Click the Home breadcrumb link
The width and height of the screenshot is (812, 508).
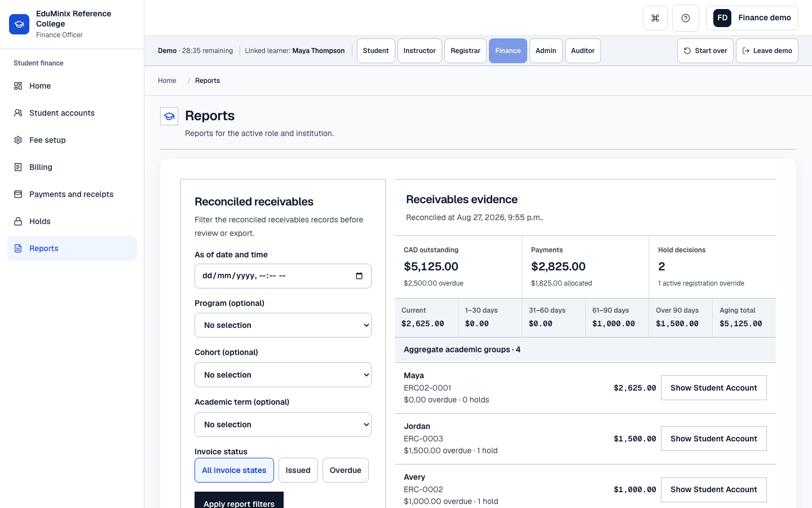coord(167,81)
